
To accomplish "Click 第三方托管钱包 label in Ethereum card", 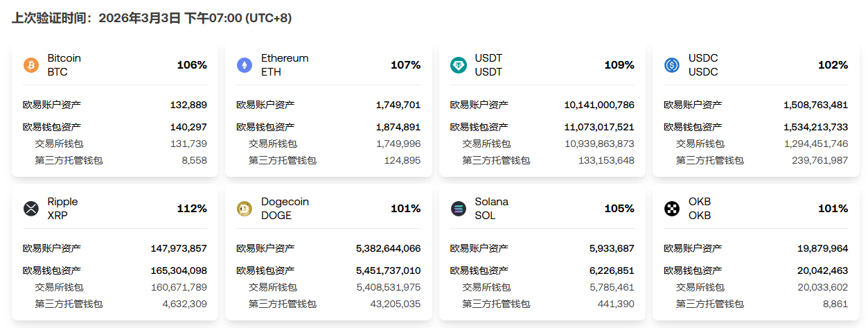I will [283, 160].
